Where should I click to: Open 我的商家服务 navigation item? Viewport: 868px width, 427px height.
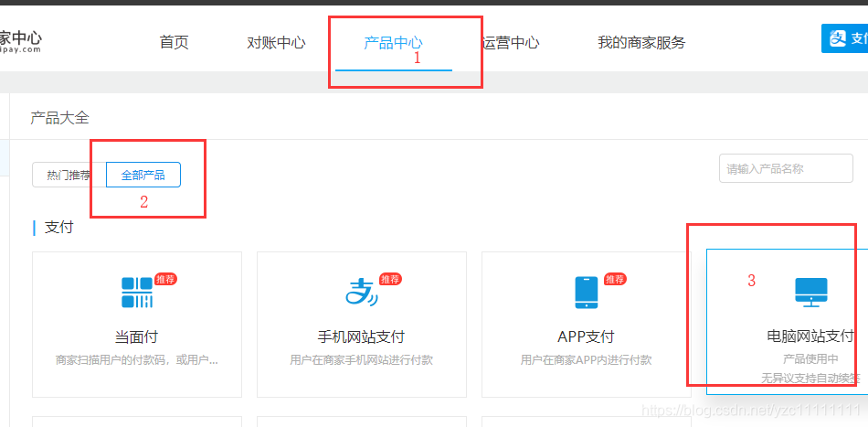point(641,43)
